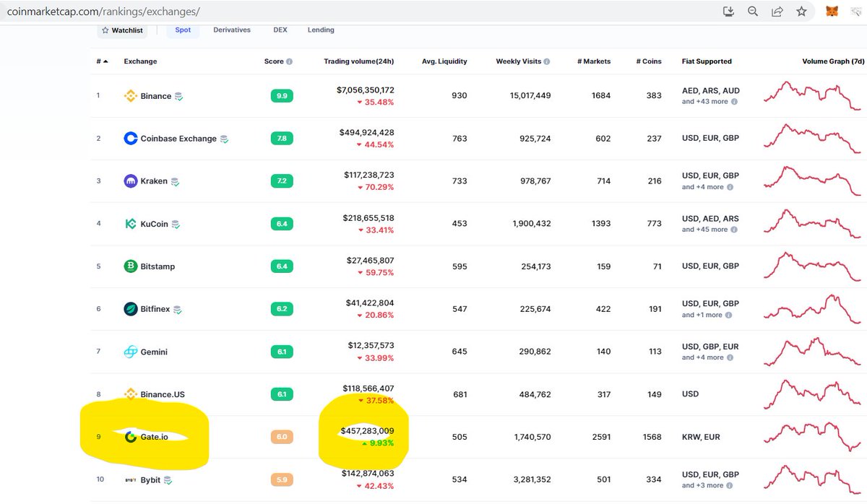Click the Binance.US exchange logo
867x504 pixels.
pyautogui.click(x=131, y=394)
